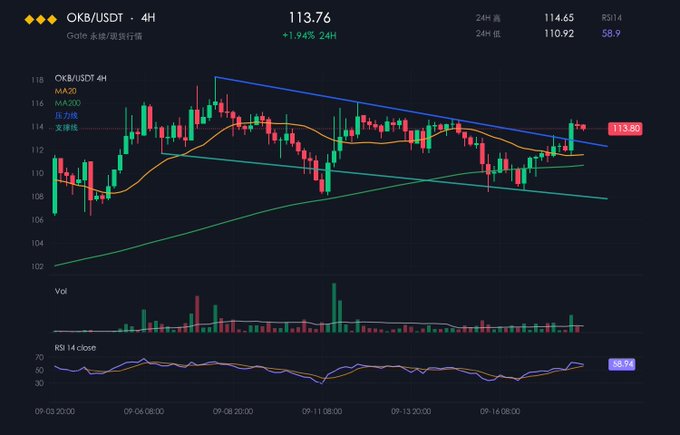This screenshot has height=435, width=680.
Task: Click the 支撑线 legend entry
Action: pyautogui.click(x=66, y=128)
